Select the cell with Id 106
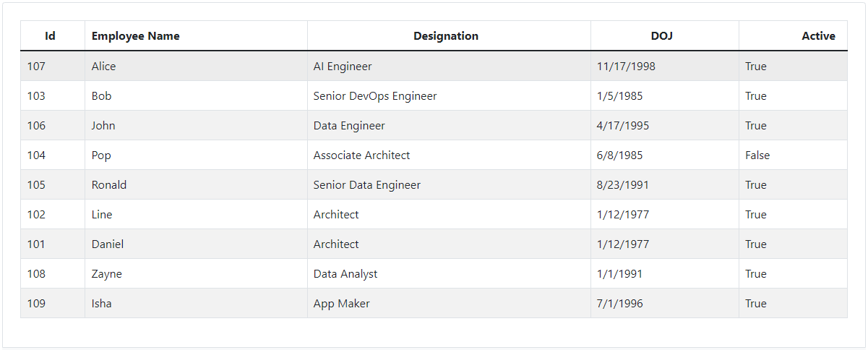Viewport: 868px width, 350px height. [x=37, y=126]
